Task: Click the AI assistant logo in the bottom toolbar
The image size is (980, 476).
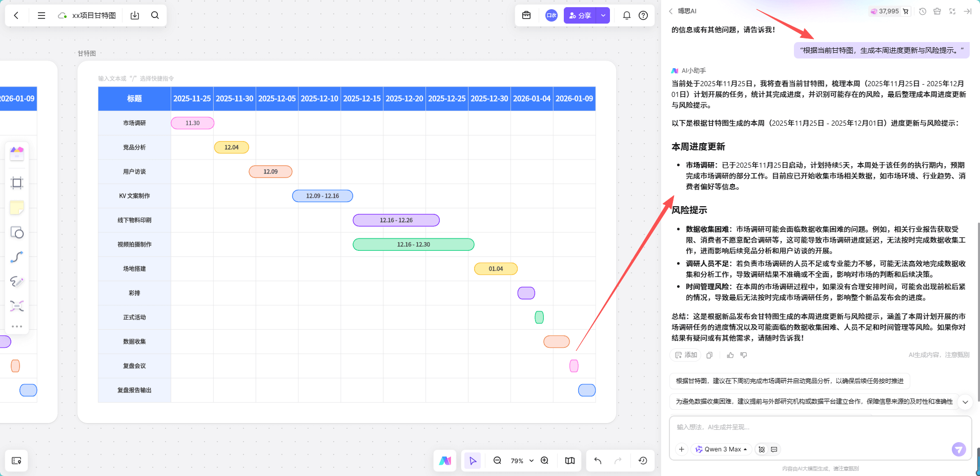Action: click(445, 461)
